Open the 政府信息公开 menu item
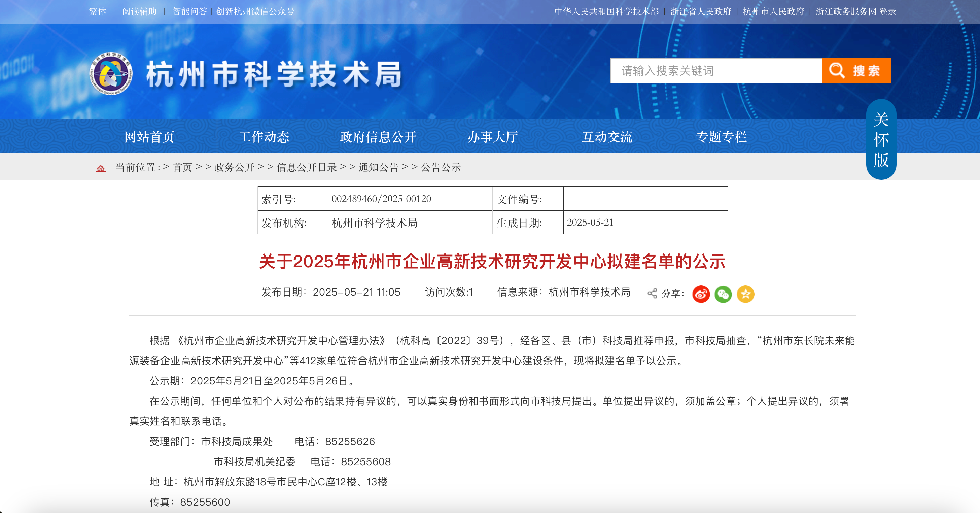 coord(378,137)
